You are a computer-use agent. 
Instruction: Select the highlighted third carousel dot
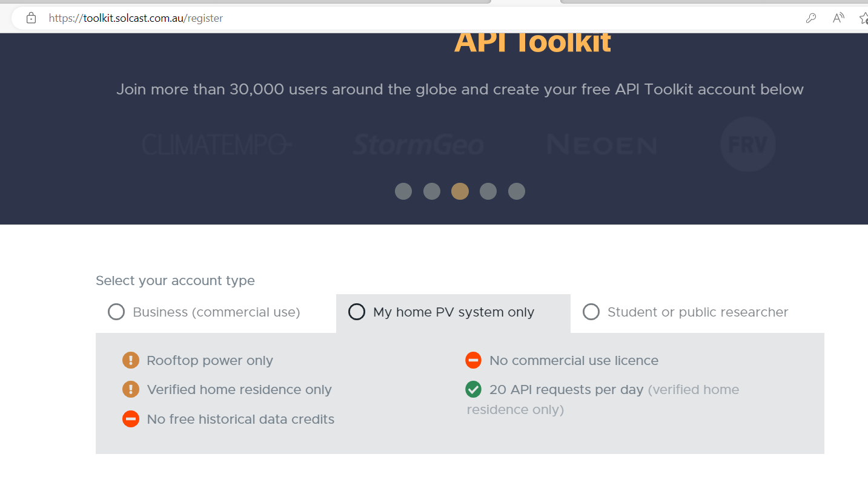coord(460,191)
